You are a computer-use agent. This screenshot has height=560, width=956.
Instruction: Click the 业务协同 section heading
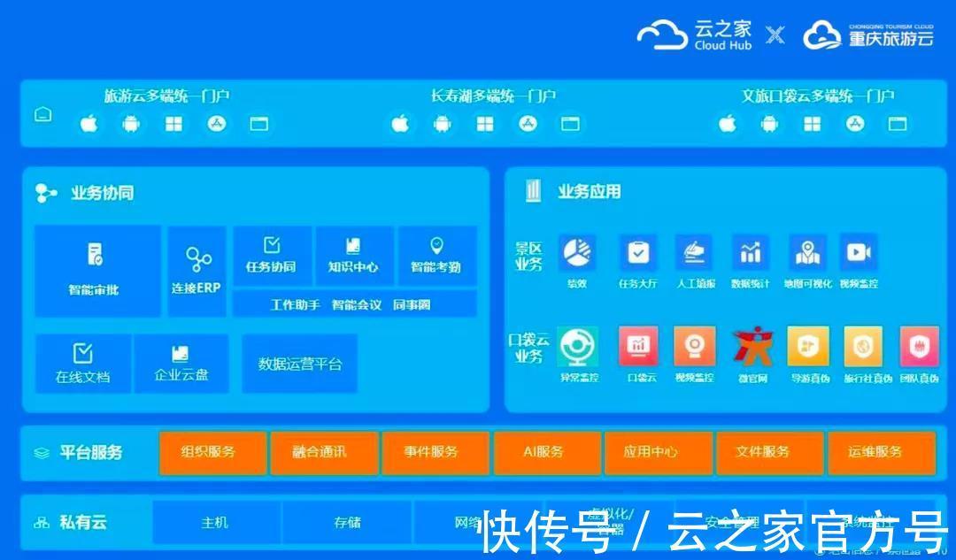click(102, 193)
